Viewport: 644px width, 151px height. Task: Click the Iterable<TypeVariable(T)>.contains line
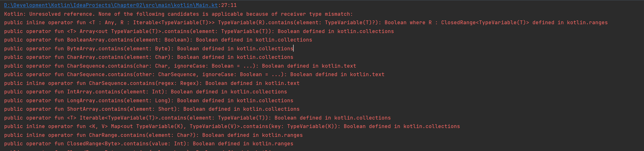pyautogui.click(x=197, y=118)
